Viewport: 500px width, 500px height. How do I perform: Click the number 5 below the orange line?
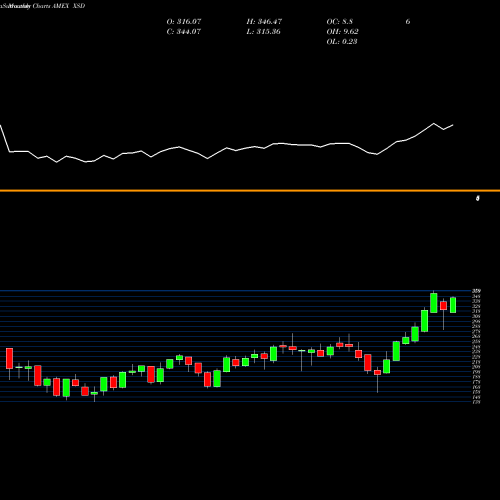click(478, 198)
